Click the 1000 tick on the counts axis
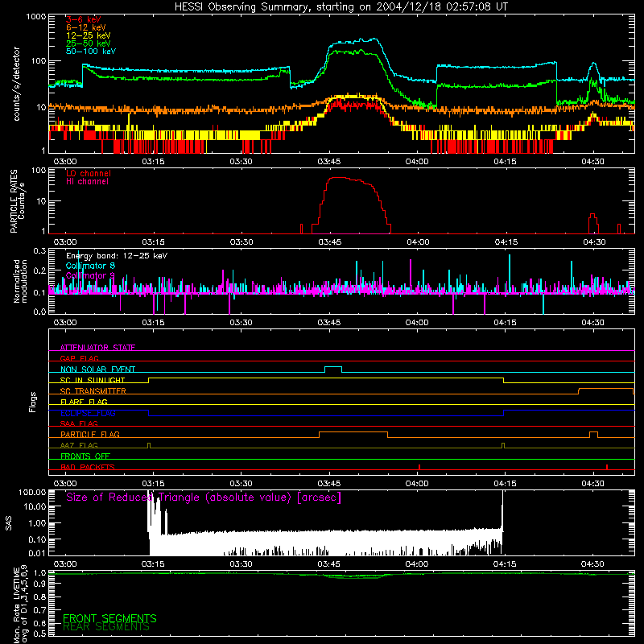 coord(36,17)
